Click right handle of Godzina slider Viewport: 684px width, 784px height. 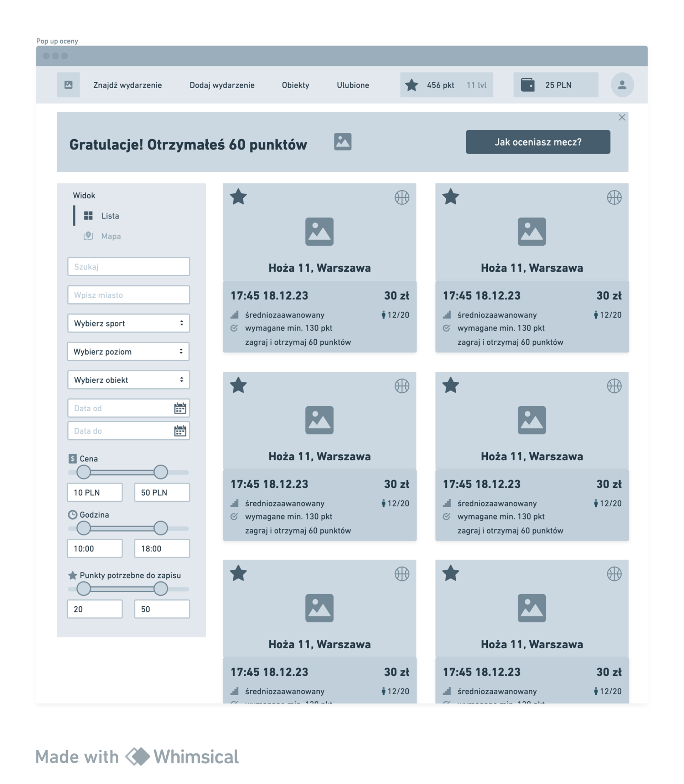(x=161, y=528)
